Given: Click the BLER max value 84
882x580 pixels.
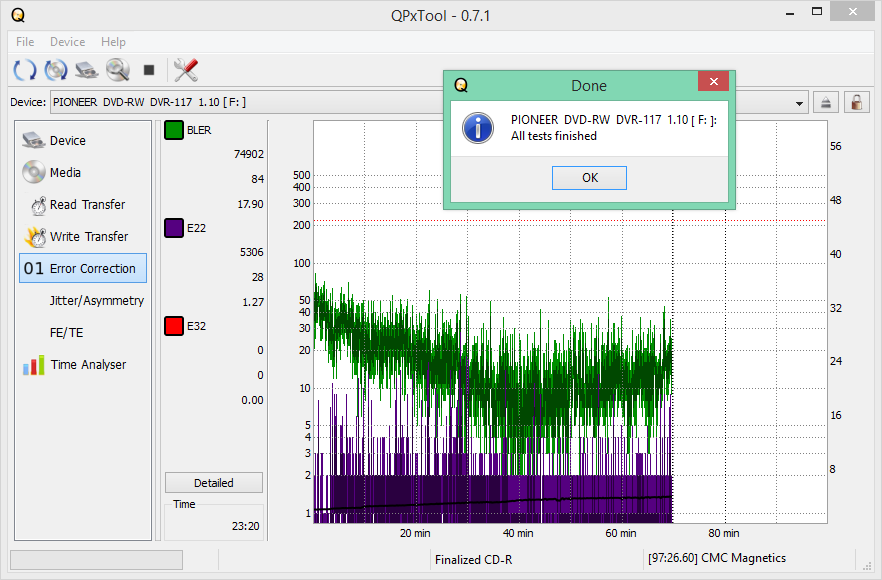Looking at the screenshot, I should point(258,179).
